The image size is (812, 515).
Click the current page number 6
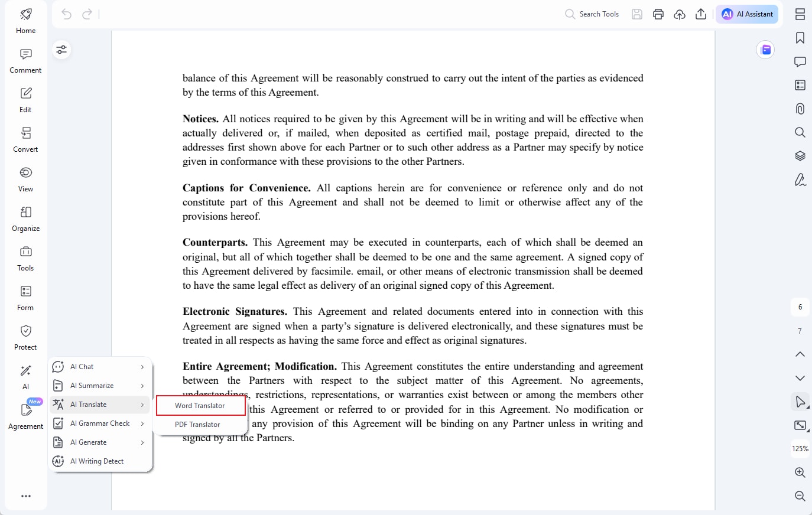800,307
